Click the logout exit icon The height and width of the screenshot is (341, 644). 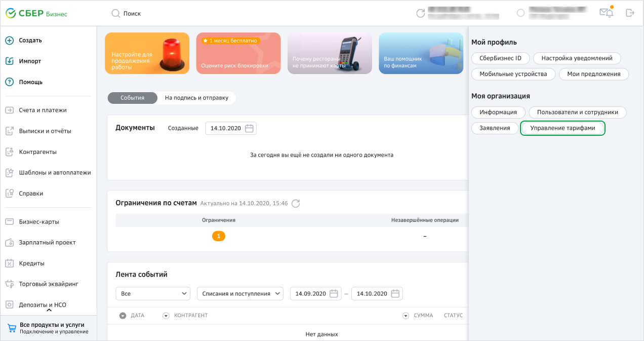(630, 13)
